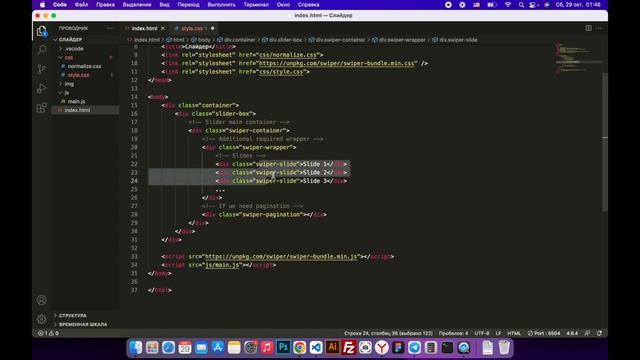Split the editor to the right
This screenshot has width=640, height=360.
pyautogui.click(x=589, y=28)
